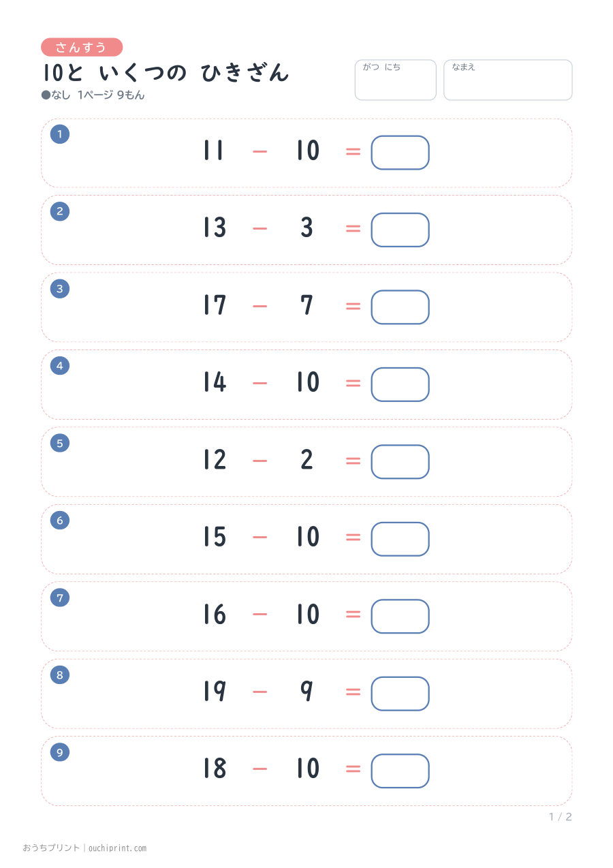Image resolution: width=613 pixels, height=868 pixels.
Task: Click the number 5 problem badge
Action: pos(60,443)
